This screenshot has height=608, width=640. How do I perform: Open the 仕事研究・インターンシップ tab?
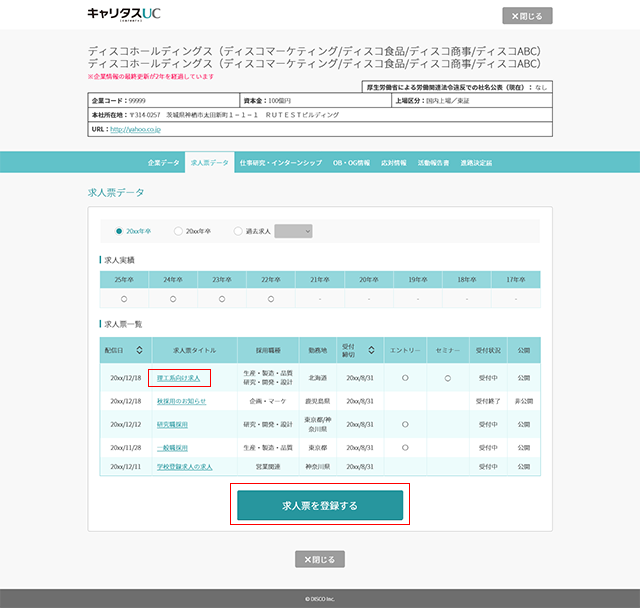[281, 163]
